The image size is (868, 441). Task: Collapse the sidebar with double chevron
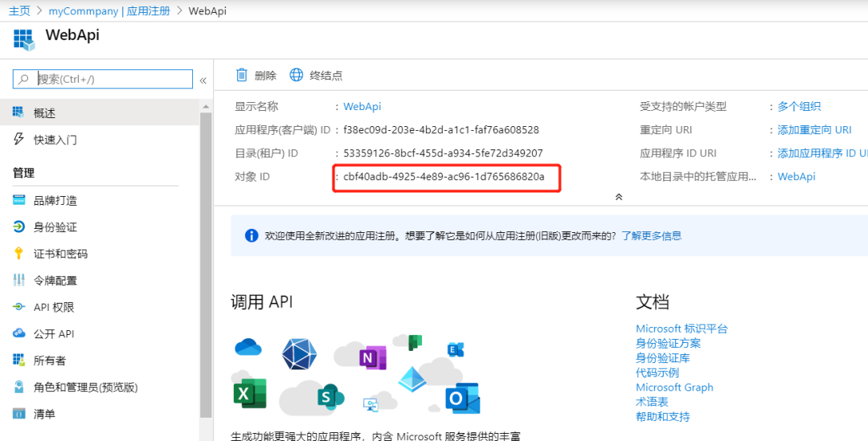(x=203, y=81)
